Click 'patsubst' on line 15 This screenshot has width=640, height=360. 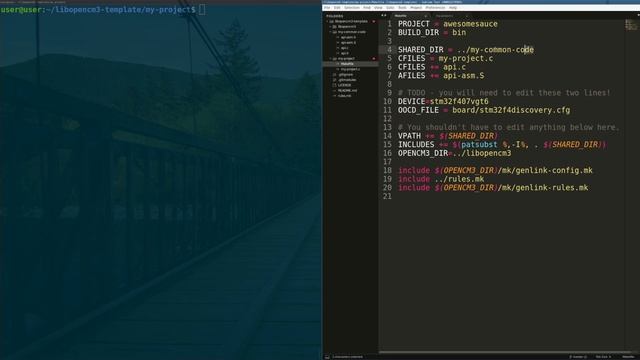(479, 144)
